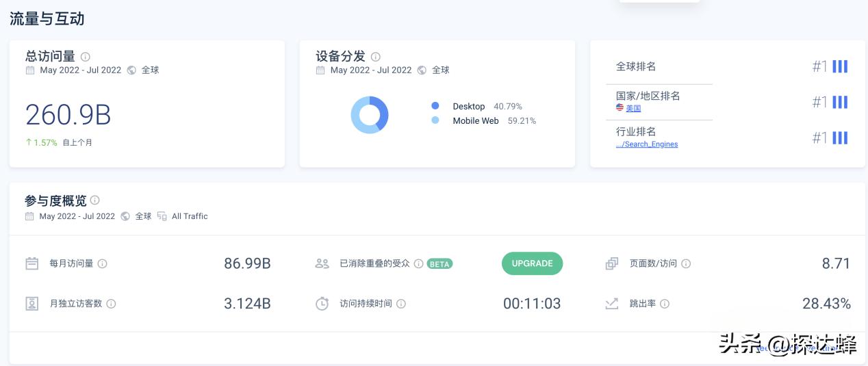Click the 全球排名 label
868x366 pixels.
point(636,66)
